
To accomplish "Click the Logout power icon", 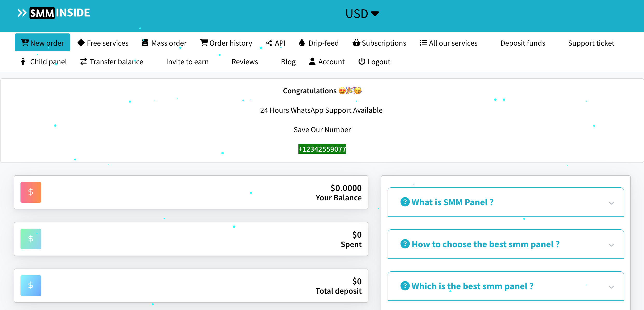I will [x=362, y=62].
